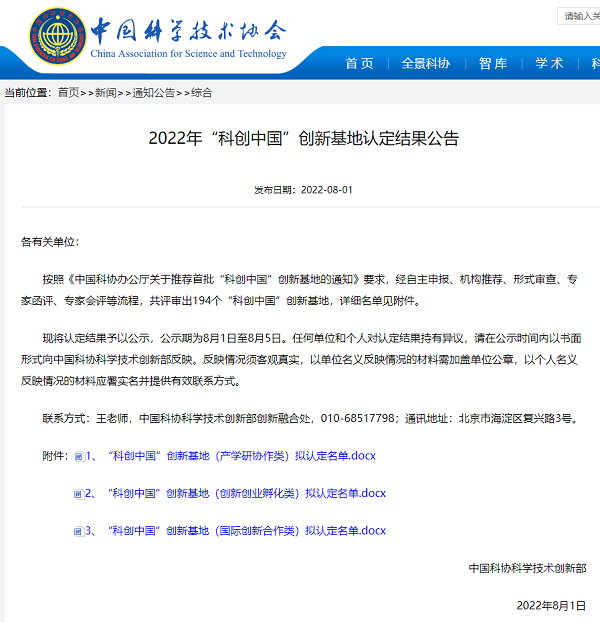This screenshot has width=600, height=622.
Task: Click 首页 in the breadcrumb path
Action: 69,93
